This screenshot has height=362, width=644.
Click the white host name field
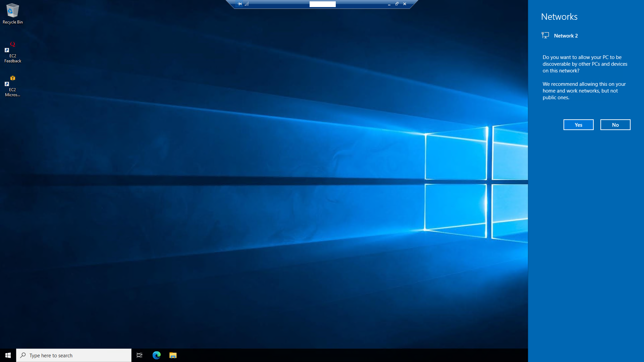tap(322, 4)
